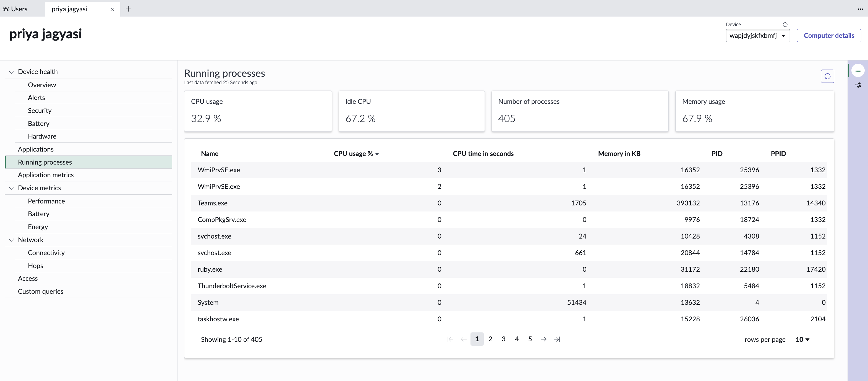This screenshot has width=868, height=381.
Task: Click the CPU usage 32.9 % card
Action: tap(258, 112)
